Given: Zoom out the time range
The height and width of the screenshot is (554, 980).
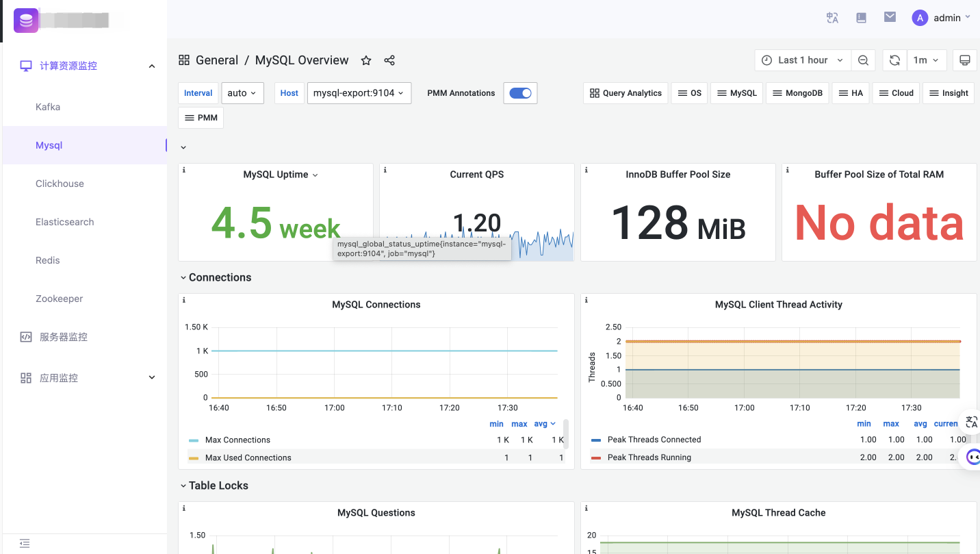Looking at the screenshot, I should pyautogui.click(x=864, y=60).
